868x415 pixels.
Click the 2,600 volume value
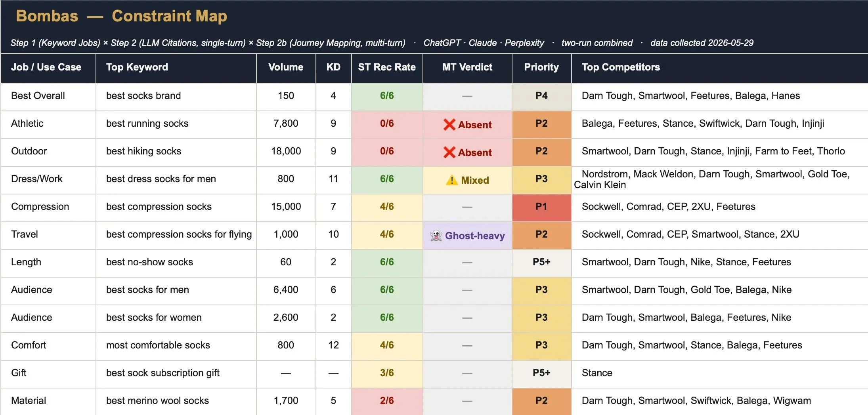[286, 317]
